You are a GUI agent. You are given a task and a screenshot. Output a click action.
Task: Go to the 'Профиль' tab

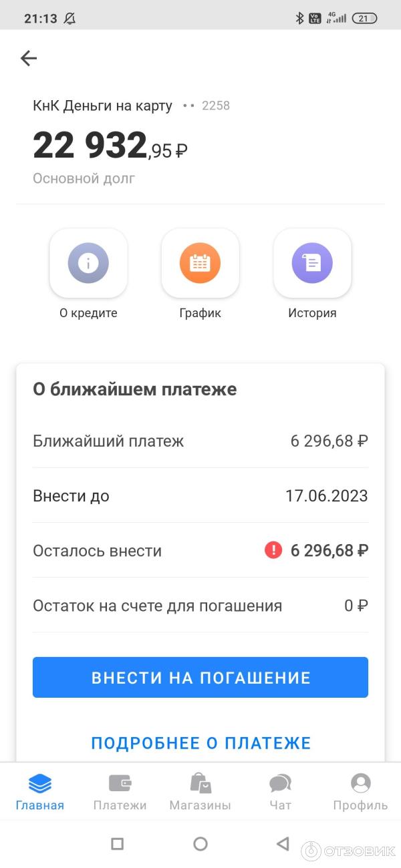pyautogui.click(x=360, y=792)
